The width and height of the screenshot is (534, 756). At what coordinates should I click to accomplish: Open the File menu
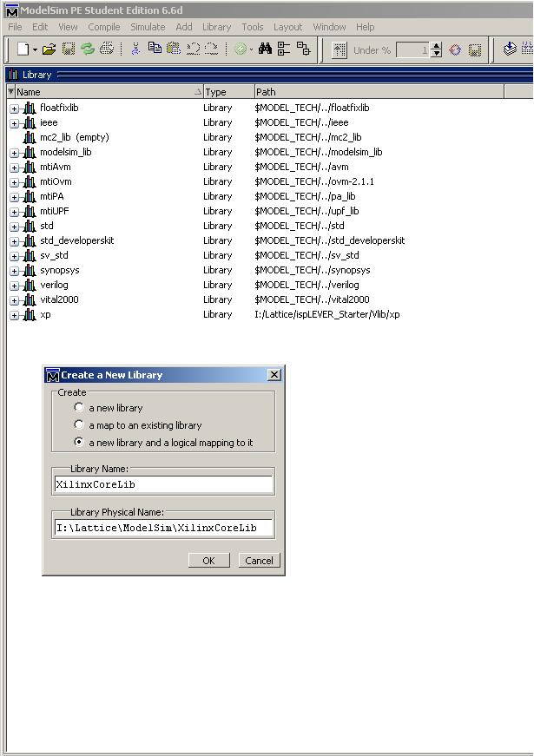15,27
